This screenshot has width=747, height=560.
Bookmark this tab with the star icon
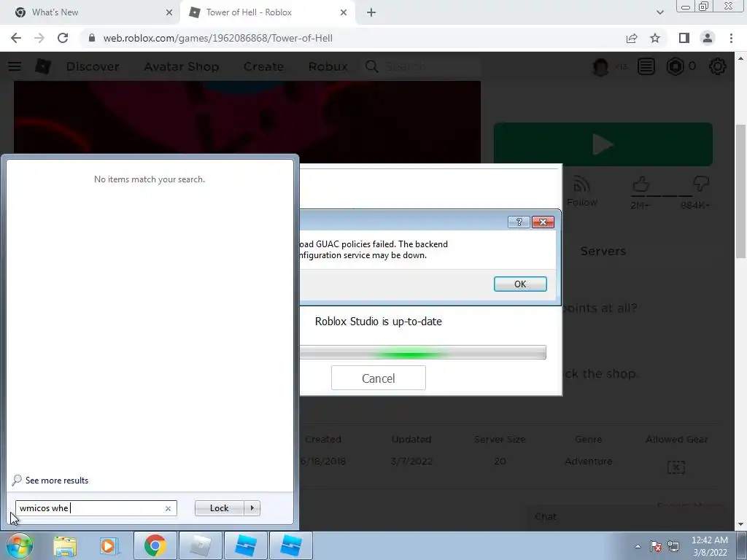pyautogui.click(x=655, y=38)
